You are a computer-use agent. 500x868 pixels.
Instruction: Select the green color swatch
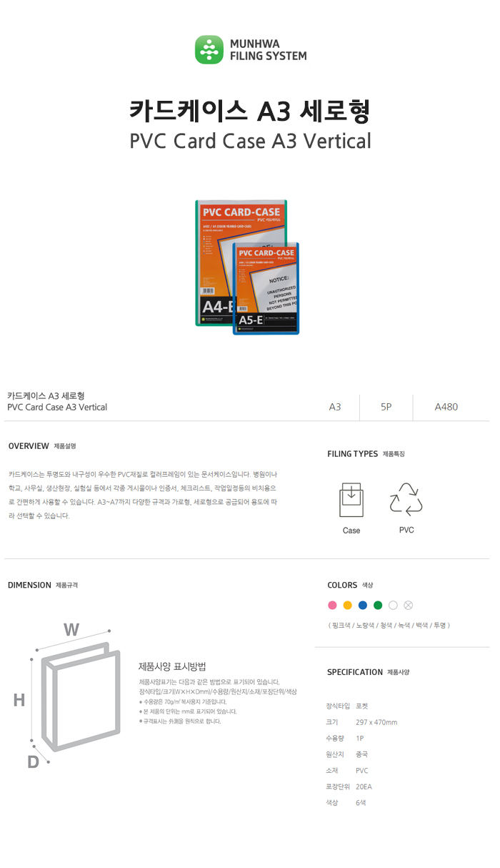pos(378,606)
